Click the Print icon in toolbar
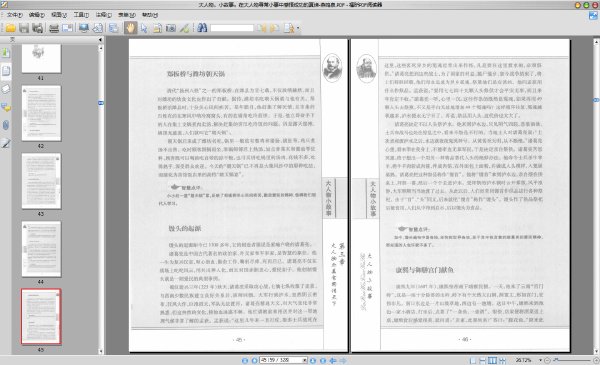 54,28
